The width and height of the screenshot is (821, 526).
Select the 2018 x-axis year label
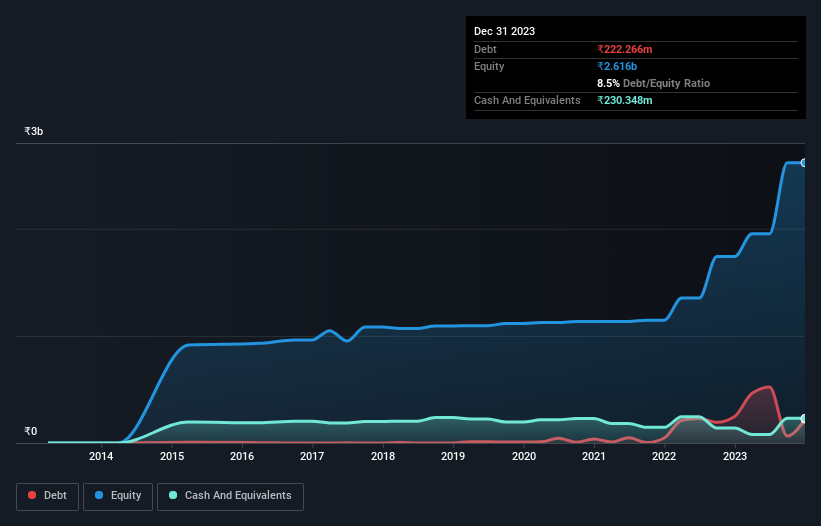(x=383, y=456)
